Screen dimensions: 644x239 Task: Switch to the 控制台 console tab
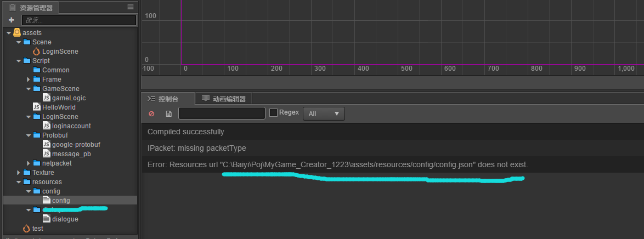167,99
